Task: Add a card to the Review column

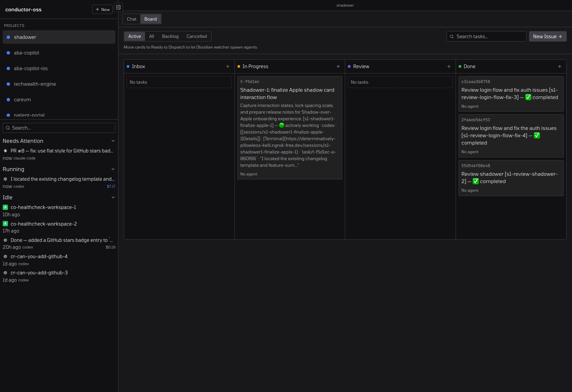Action: tap(449, 66)
